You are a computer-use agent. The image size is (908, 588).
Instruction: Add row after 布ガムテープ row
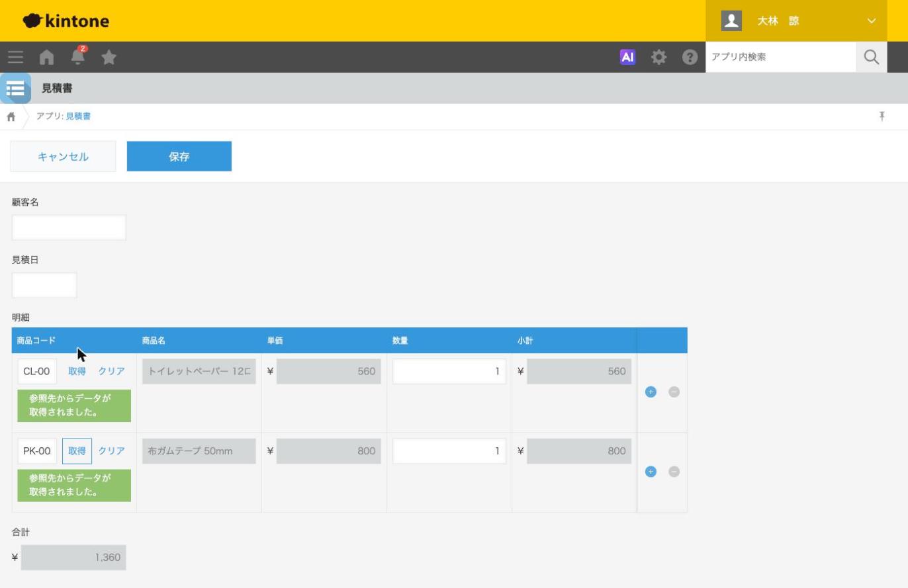[x=651, y=472]
